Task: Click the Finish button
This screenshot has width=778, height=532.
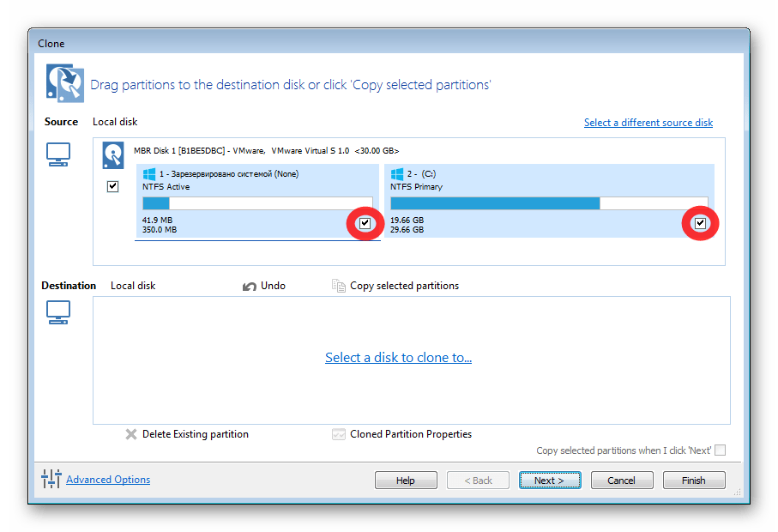Action: click(694, 480)
